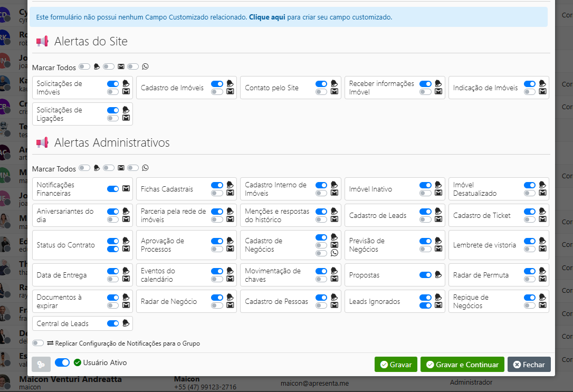573x392 pixels.
Task: Click the bell icon in Central de Leads
Action: 126,323
